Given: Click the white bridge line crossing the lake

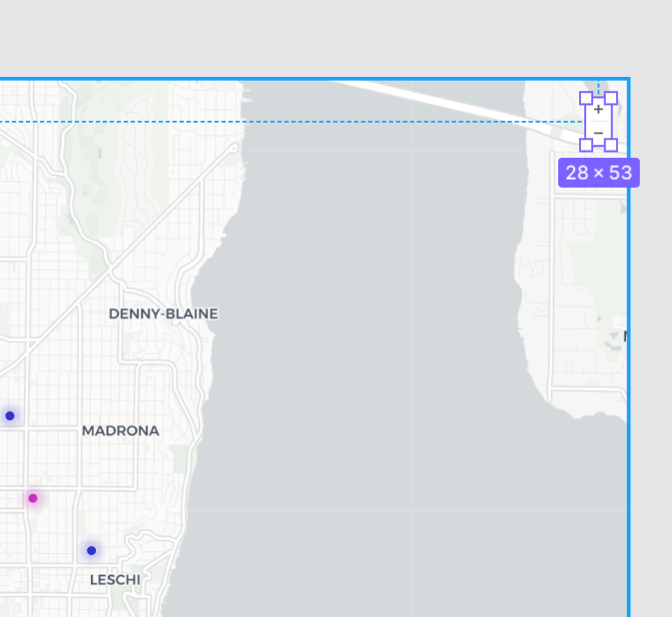Looking at the screenshot, I should click(449, 103).
